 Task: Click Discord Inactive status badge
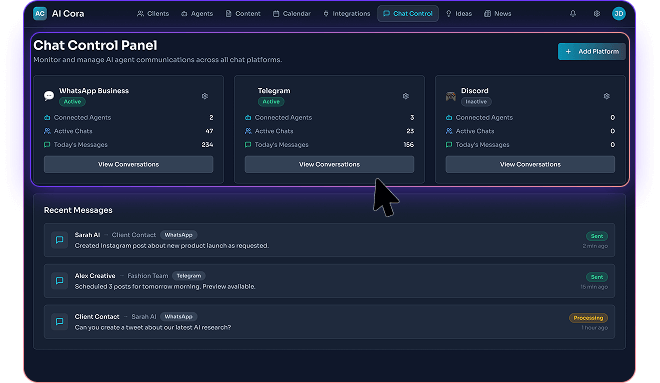click(x=476, y=101)
